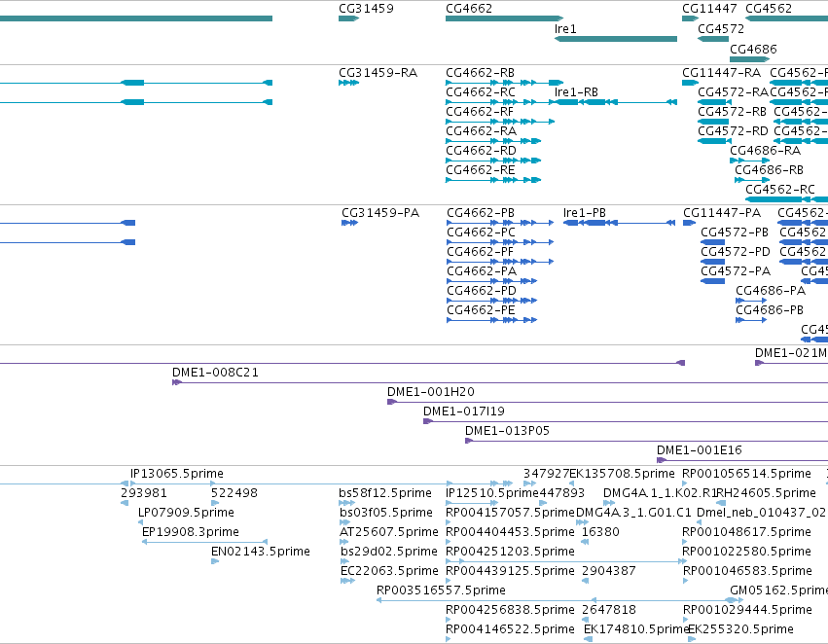Screen dimensions: 828x644
Task: Select transcript CG31459-RA
Action: pyautogui.click(x=378, y=73)
